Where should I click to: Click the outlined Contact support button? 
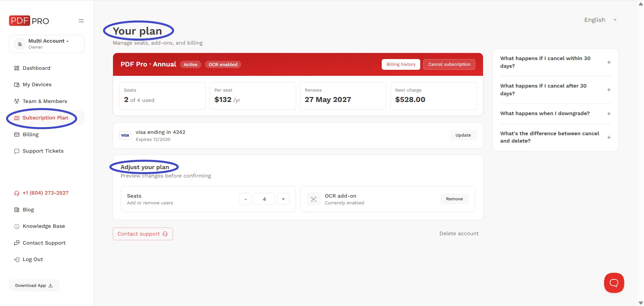(143, 234)
